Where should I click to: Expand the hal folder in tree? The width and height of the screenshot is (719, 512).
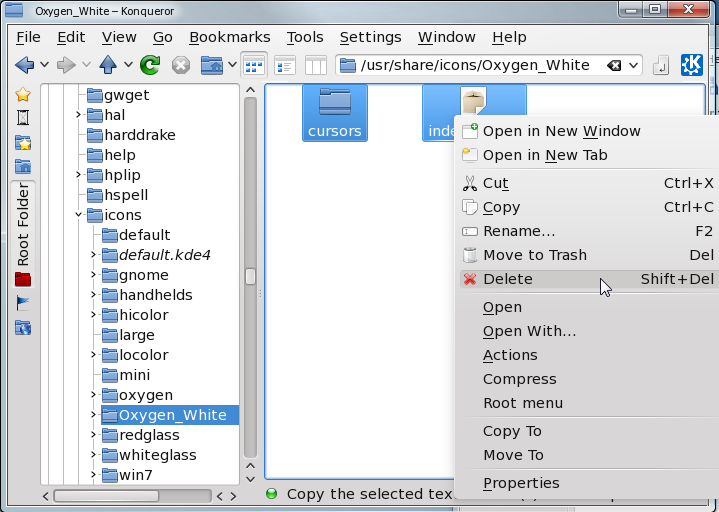[x=78, y=115]
